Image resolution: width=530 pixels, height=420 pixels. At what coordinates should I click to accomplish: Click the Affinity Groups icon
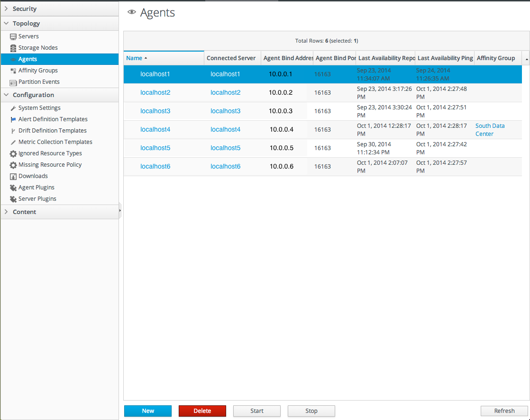tap(13, 71)
